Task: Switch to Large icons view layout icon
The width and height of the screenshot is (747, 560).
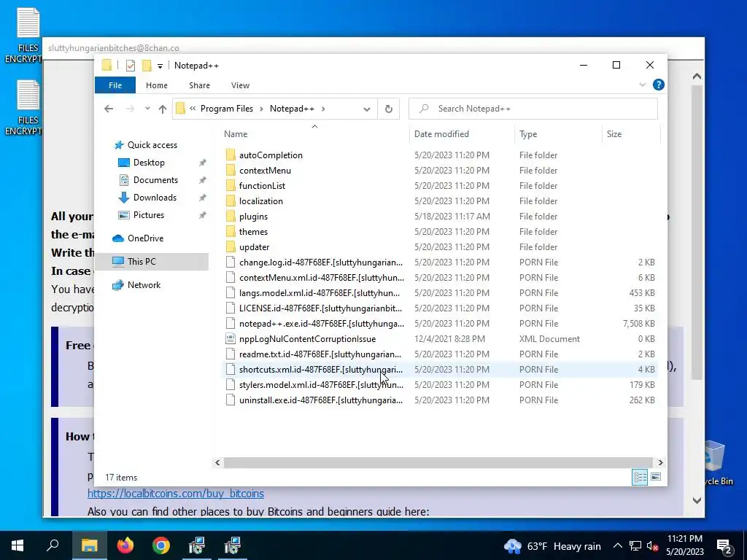Action: point(656,477)
